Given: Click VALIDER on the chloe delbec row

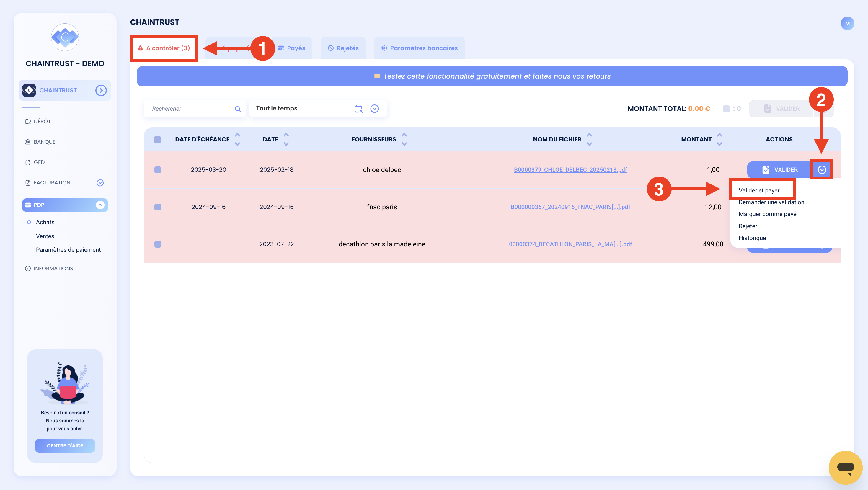Looking at the screenshot, I should pos(779,169).
